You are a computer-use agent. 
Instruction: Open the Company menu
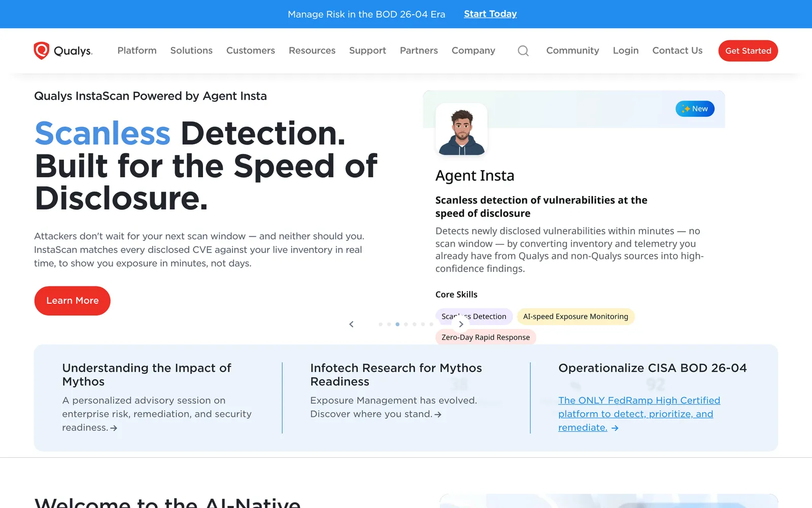point(473,51)
